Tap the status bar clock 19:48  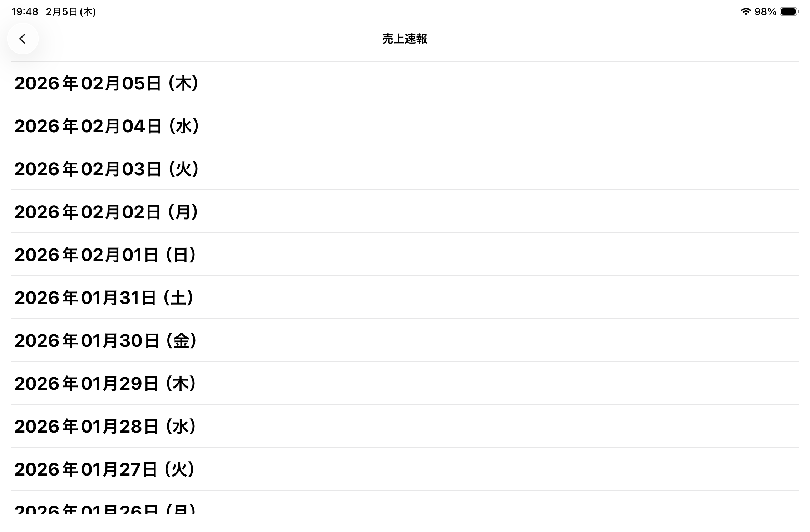25,12
